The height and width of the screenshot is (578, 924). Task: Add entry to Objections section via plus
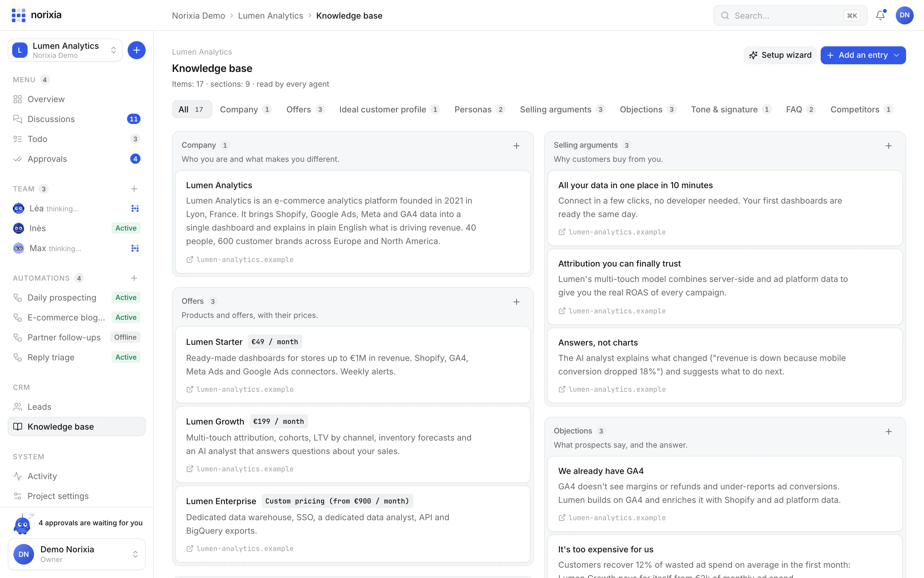click(888, 432)
